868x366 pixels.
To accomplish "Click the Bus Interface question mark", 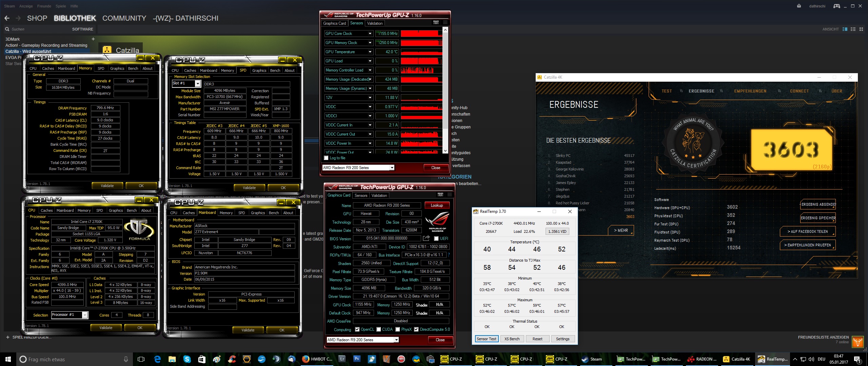I will tap(449, 255).
